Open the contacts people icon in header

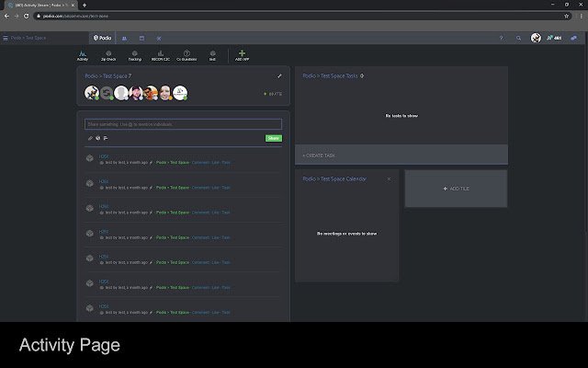click(x=125, y=39)
